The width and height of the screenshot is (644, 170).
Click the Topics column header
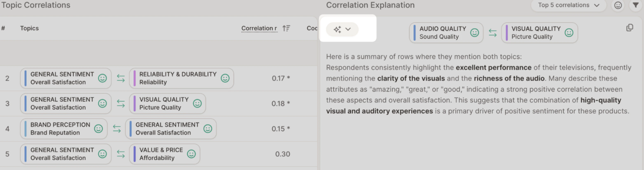[29, 28]
